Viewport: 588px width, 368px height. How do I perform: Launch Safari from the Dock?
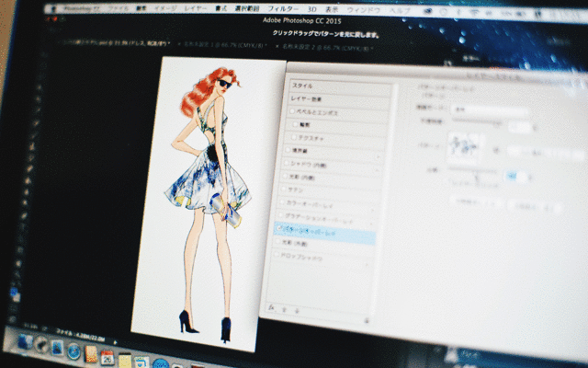[x=73, y=350]
